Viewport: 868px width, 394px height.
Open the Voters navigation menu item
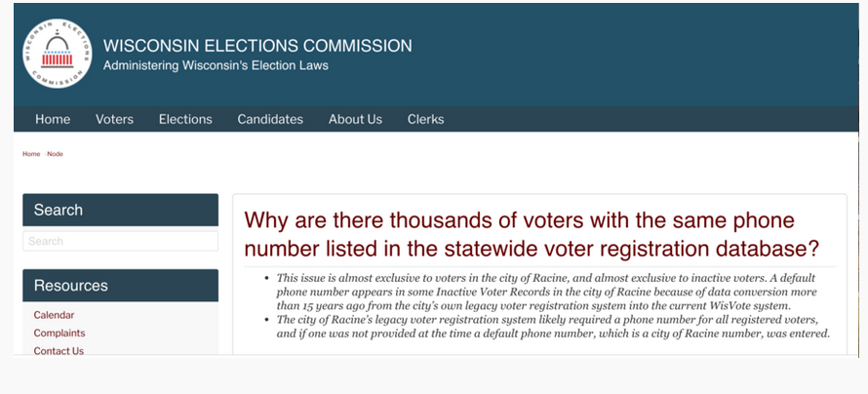click(x=114, y=119)
